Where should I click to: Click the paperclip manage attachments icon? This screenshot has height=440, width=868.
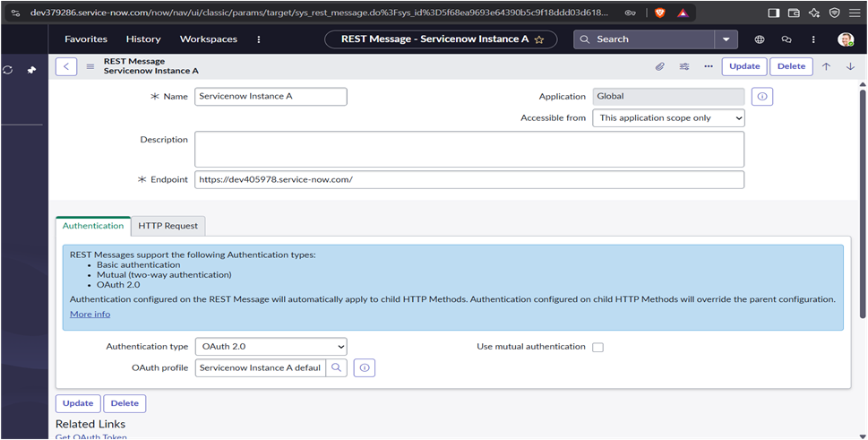tap(659, 66)
